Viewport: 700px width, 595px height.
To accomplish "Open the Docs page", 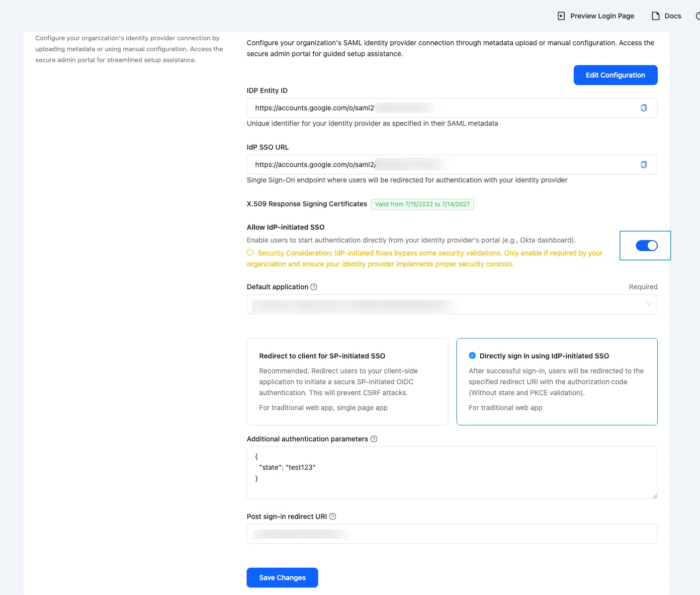I will coord(672,15).
